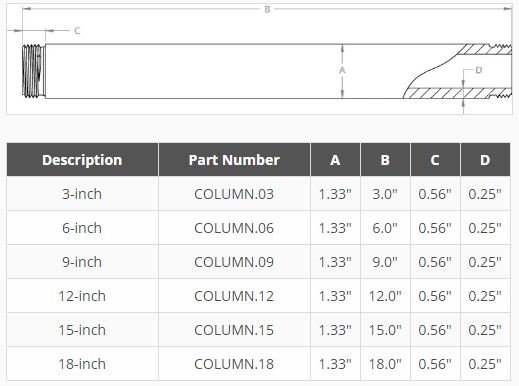Click the threaded end of the column diagram

[34, 71]
